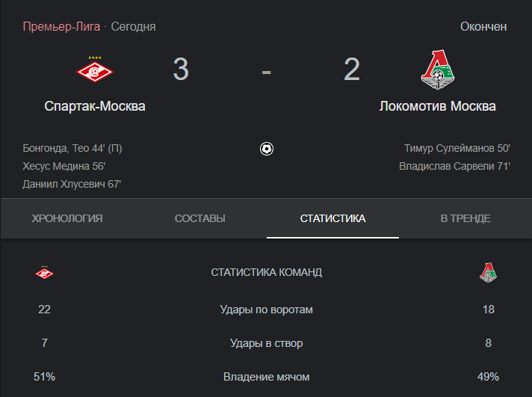Open the Хронология tab

tap(67, 218)
